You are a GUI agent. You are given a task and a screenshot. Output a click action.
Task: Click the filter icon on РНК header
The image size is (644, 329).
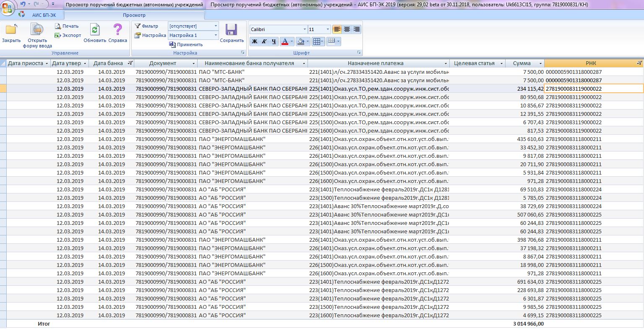coord(639,63)
